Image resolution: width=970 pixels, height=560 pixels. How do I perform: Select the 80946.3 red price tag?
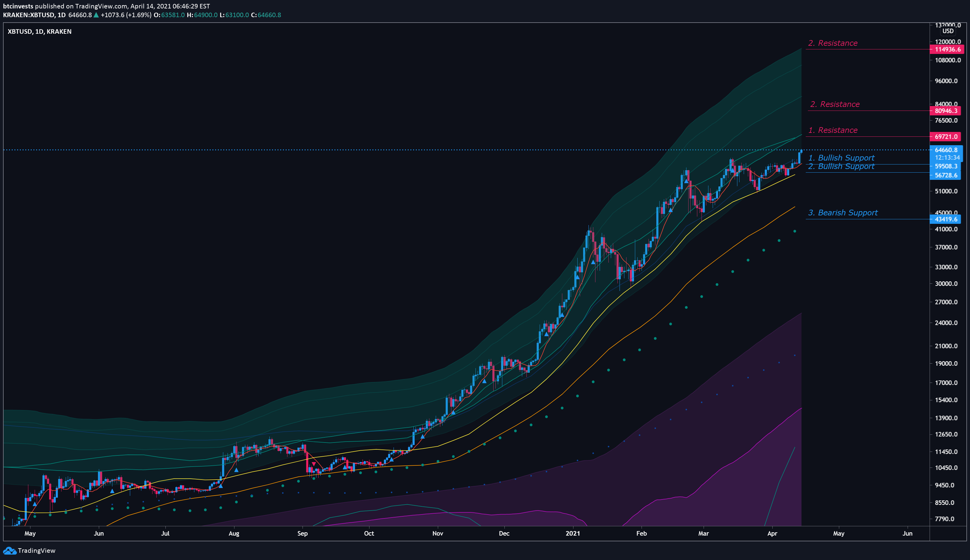tap(946, 111)
